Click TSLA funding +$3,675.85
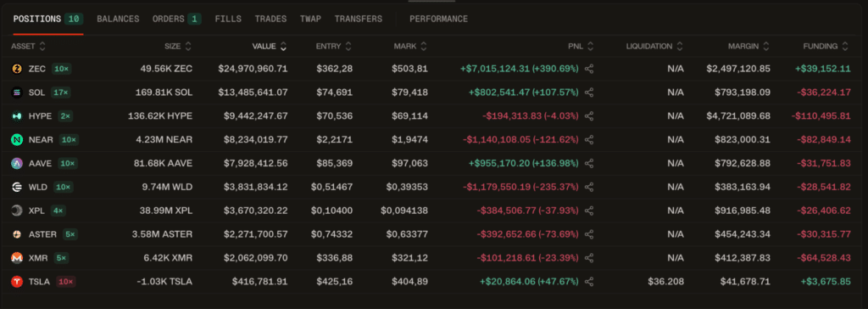The height and width of the screenshot is (309, 868). point(826,282)
